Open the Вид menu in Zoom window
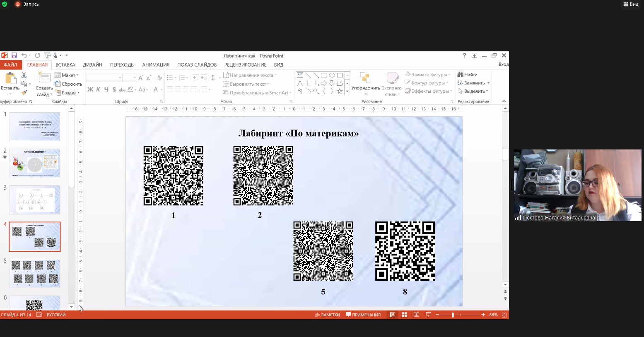Screen dimensions: 644x337 coord(631,4)
